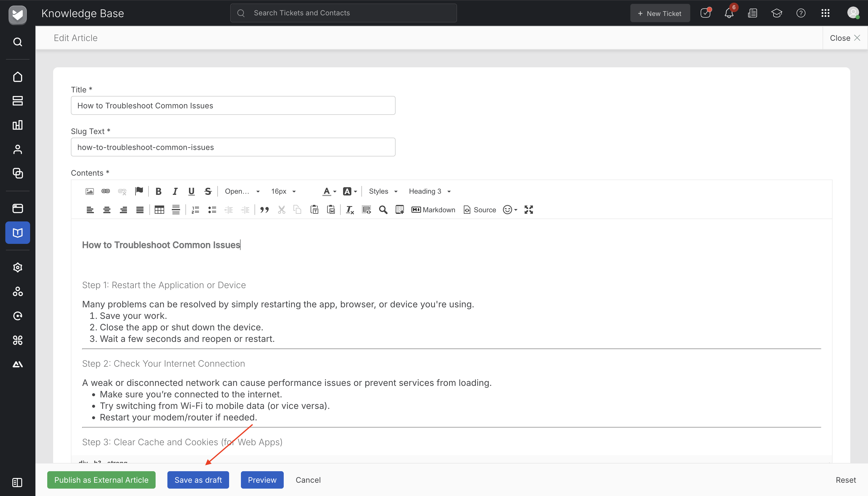Maximize the editor to fullscreen
Screen dimensions: 868x496
coord(529,210)
